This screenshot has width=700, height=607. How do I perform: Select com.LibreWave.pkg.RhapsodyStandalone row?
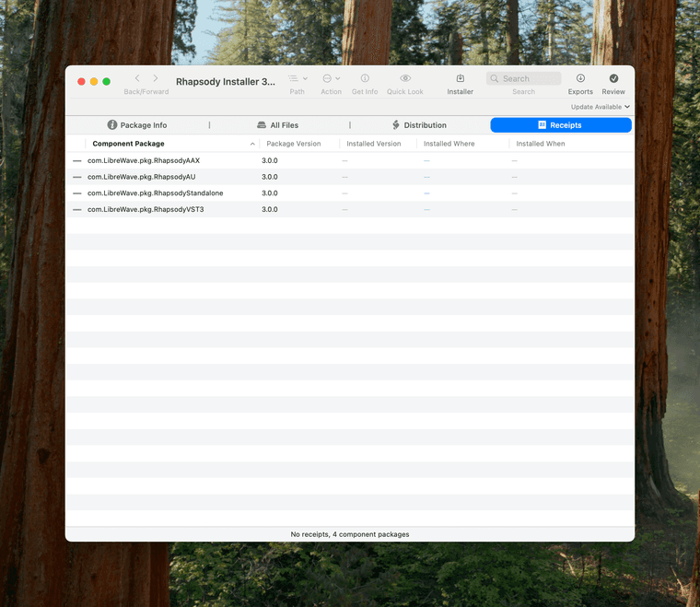coord(350,193)
